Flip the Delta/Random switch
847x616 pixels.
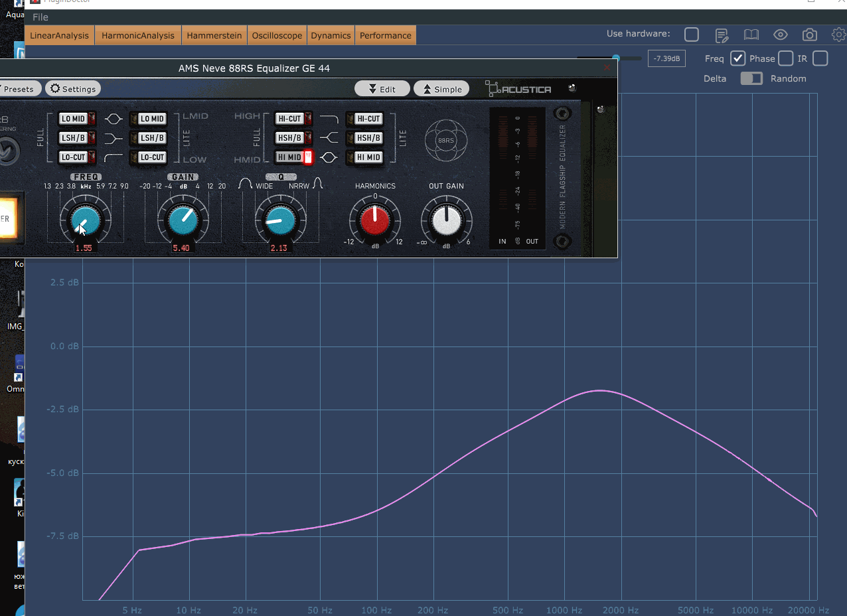click(x=751, y=78)
